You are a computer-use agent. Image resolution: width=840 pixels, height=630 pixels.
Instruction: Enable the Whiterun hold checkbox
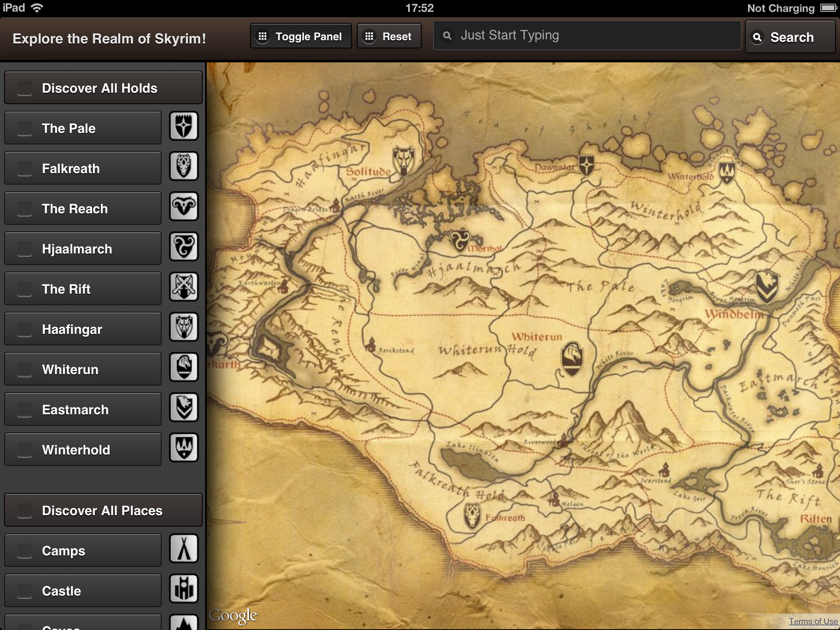tap(25, 369)
